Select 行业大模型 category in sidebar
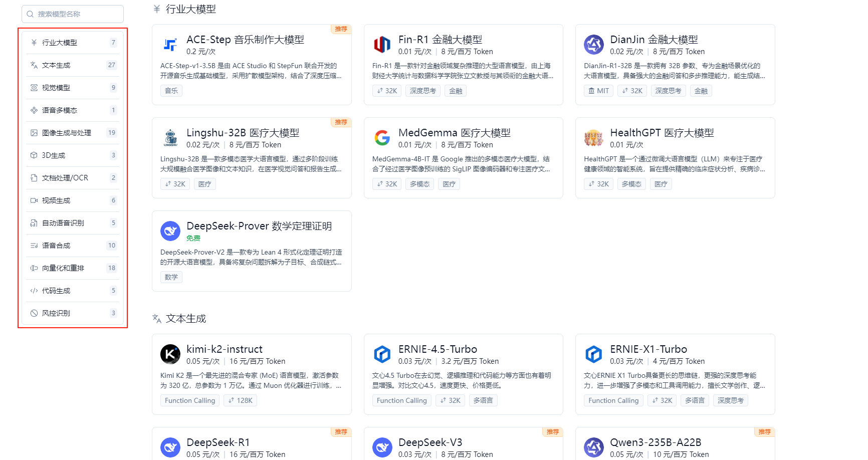This screenshot has width=868, height=460. (73, 43)
